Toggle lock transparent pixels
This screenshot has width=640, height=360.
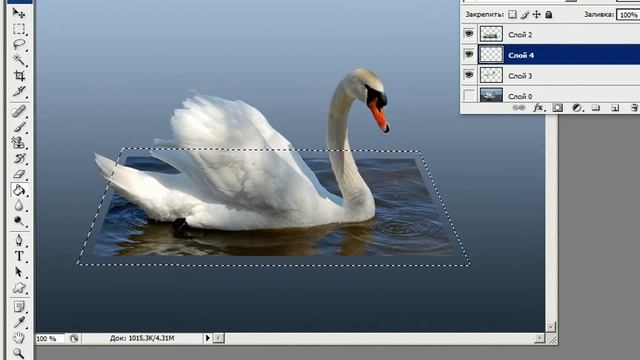click(x=512, y=15)
